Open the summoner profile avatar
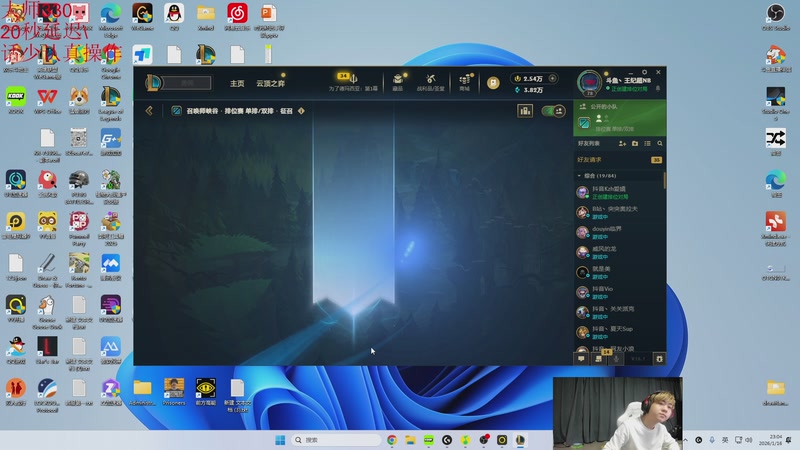 (x=589, y=82)
